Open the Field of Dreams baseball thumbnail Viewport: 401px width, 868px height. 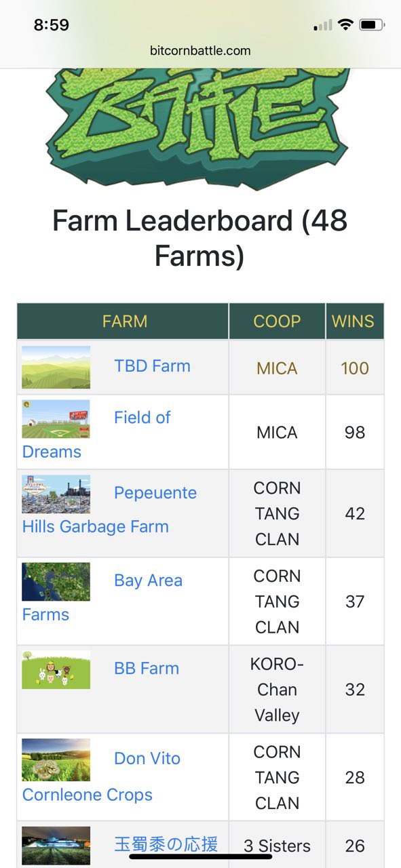click(x=56, y=419)
